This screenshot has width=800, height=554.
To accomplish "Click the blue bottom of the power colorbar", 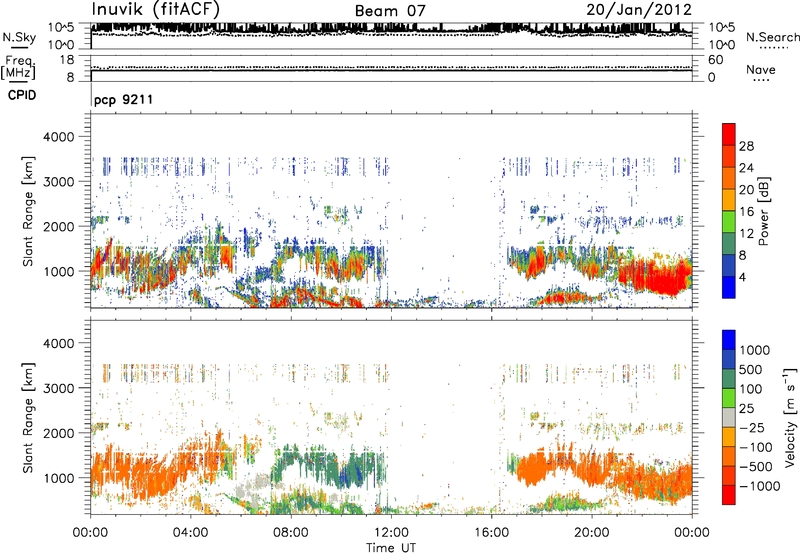I will coord(729,288).
